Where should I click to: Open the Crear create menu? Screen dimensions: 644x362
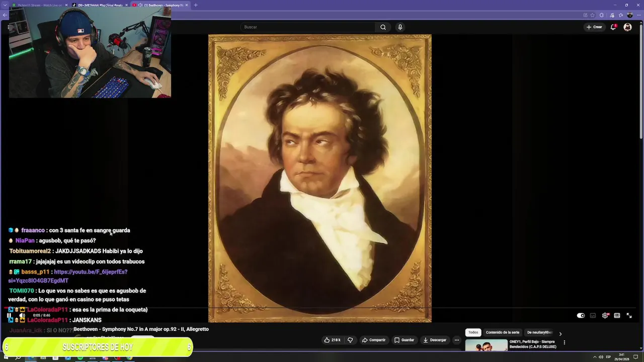pos(594,27)
